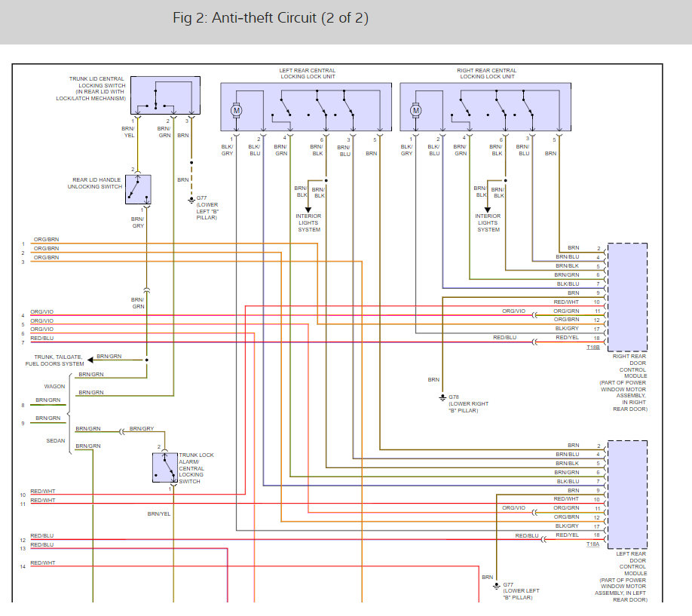Select the trunk lock alarm switch box
This screenshot has height=616, width=692.
(165, 467)
